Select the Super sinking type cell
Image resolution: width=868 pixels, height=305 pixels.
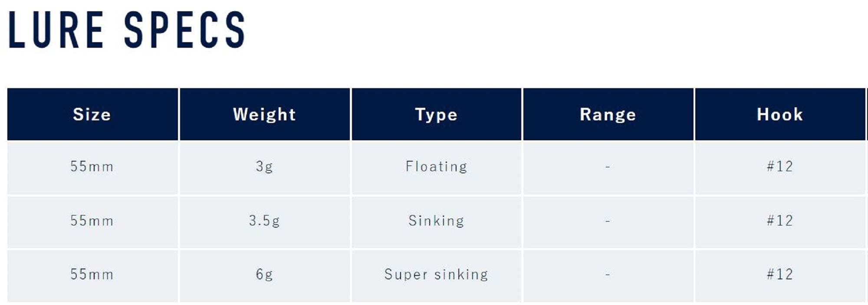[436, 275]
